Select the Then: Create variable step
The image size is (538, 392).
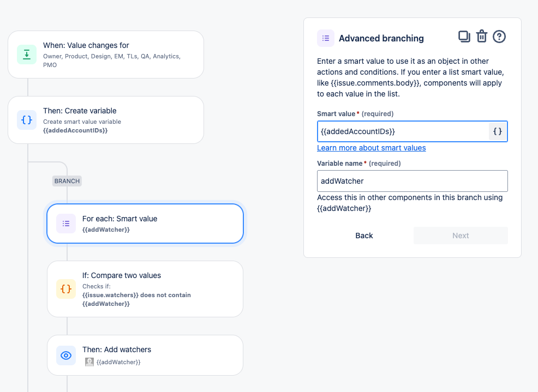point(106,120)
